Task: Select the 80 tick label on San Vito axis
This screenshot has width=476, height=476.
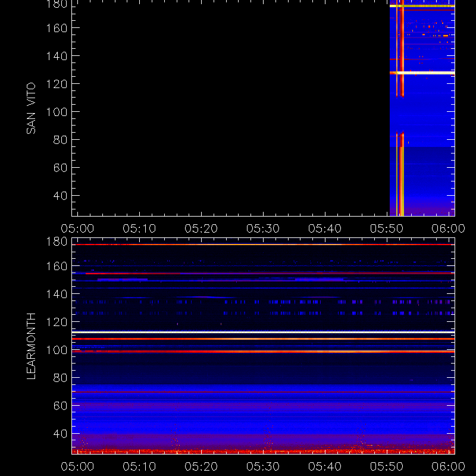Action: [60, 140]
